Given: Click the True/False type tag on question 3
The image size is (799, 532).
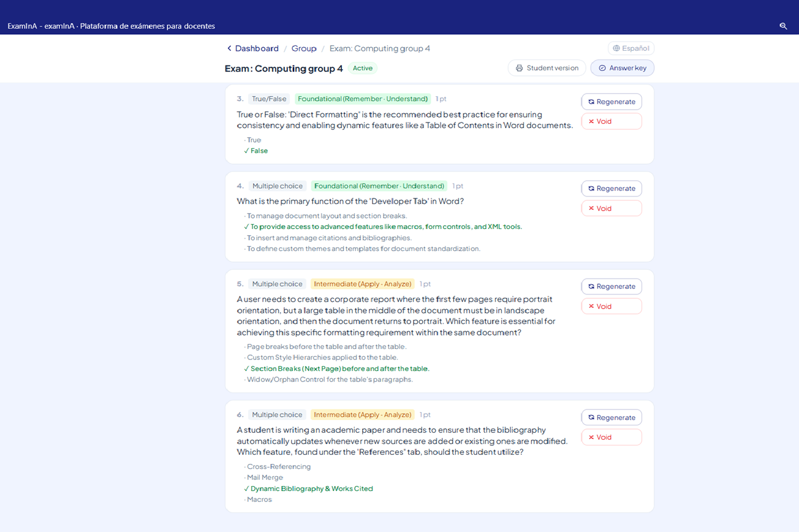Looking at the screenshot, I should [x=269, y=99].
